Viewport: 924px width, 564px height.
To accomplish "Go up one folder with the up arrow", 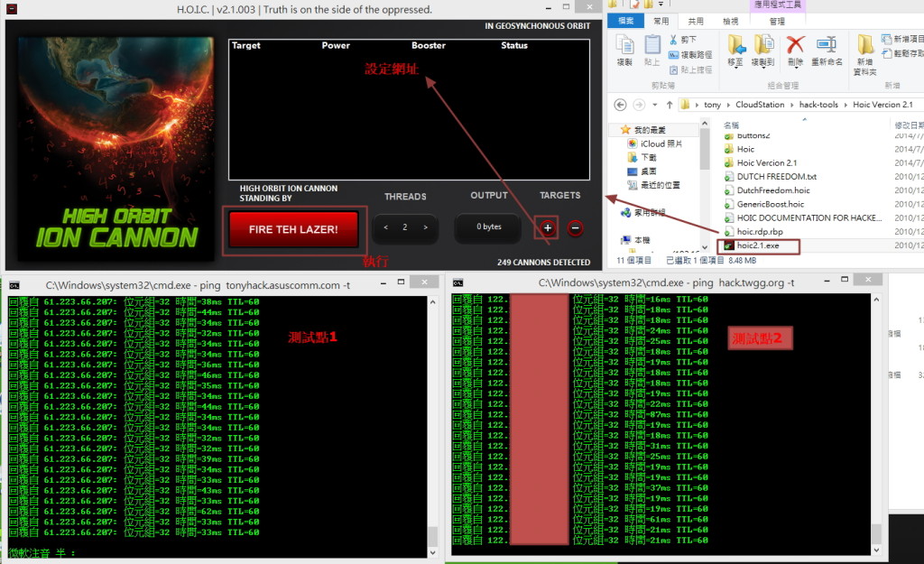I will pyautogui.click(x=670, y=105).
